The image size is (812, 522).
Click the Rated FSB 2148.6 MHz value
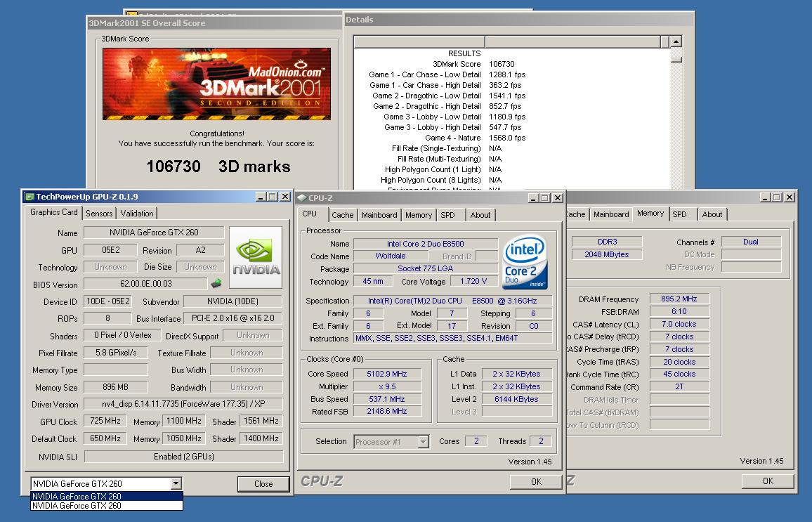387,411
